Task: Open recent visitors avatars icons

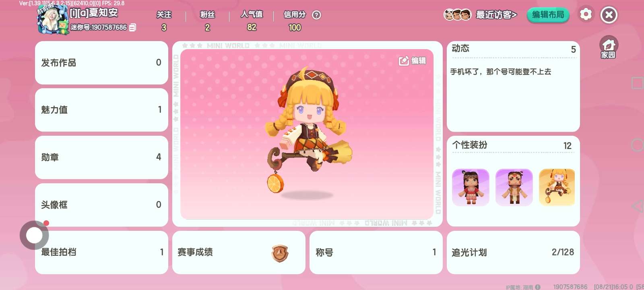Action: [x=457, y=15]
